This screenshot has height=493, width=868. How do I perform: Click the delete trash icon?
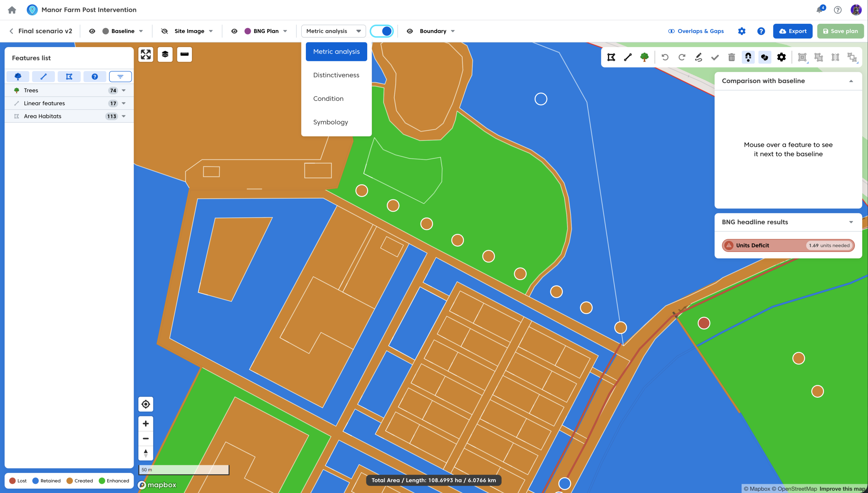click(x=731, y=57)
